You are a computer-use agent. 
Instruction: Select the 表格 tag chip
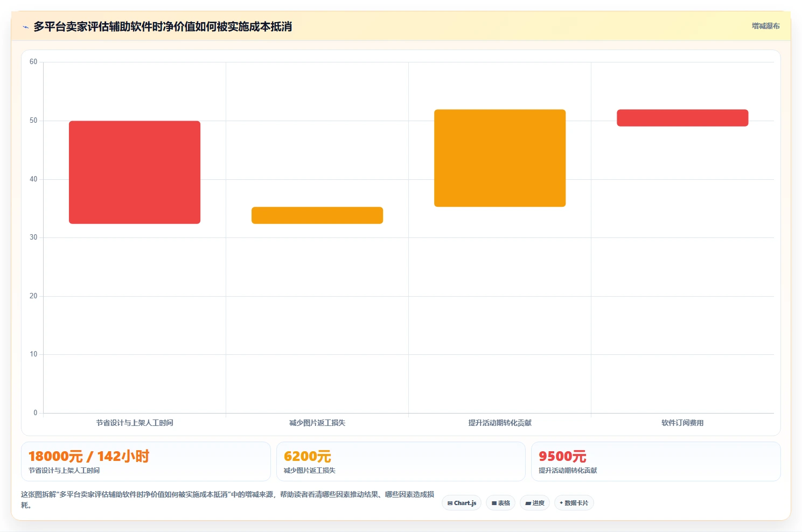tap(500, 503)
